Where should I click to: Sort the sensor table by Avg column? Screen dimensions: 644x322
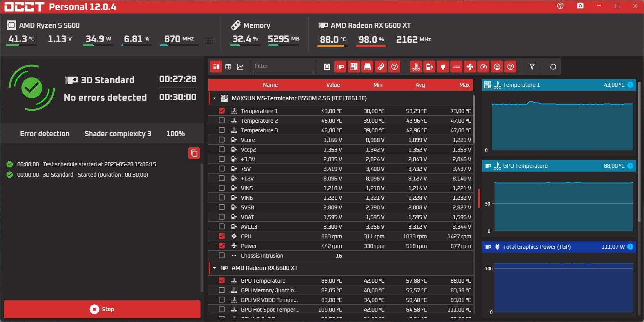[420, 85]
